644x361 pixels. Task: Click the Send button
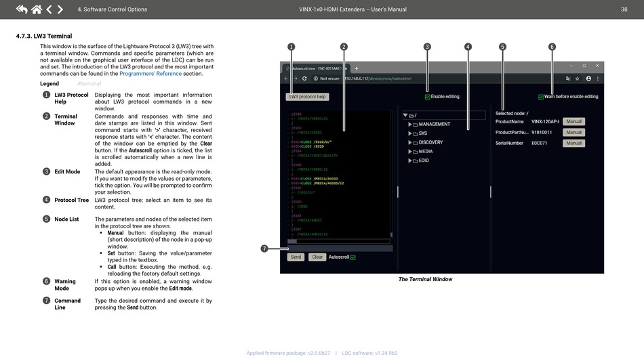click(x=296, y=257)
